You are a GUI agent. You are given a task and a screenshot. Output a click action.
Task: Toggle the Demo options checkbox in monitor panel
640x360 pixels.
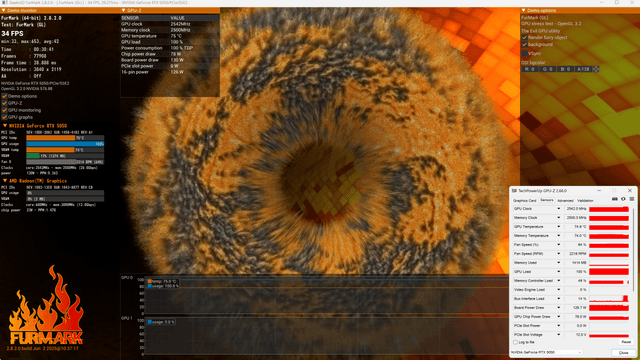(4, 96)
